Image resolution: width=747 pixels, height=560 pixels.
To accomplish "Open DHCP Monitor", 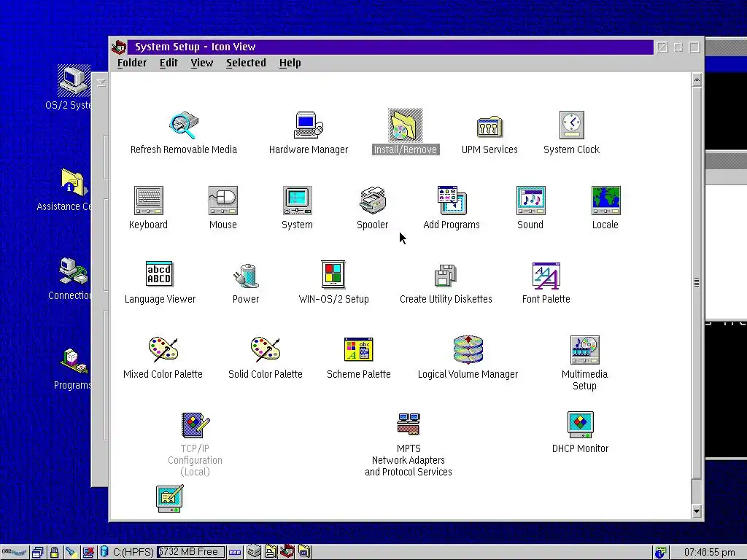I will (580, 425).
